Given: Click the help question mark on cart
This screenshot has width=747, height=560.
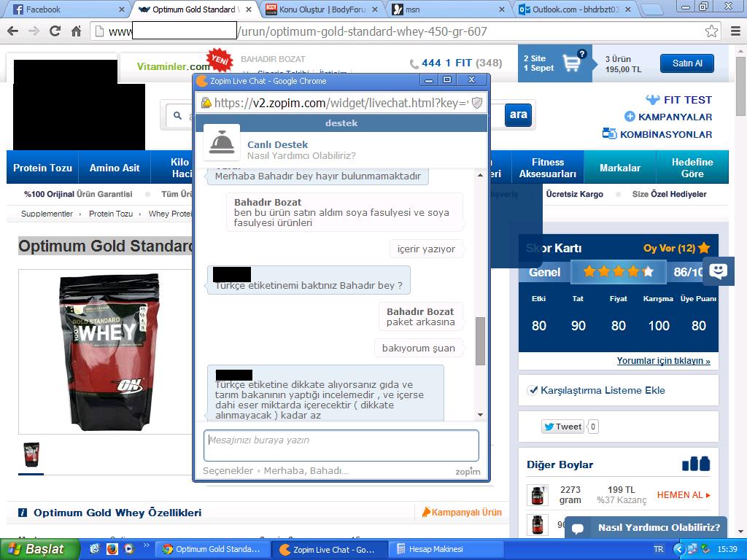Looking at the screenshot, I should point(581,54).
